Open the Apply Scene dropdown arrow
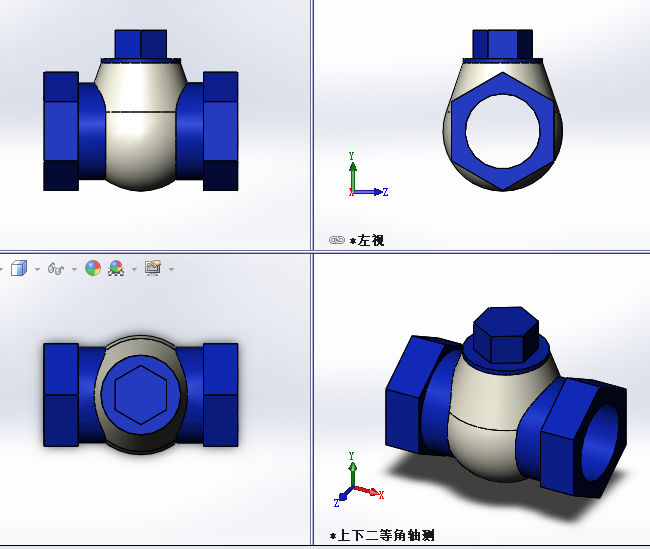The image size is (650, 549). 133,269
